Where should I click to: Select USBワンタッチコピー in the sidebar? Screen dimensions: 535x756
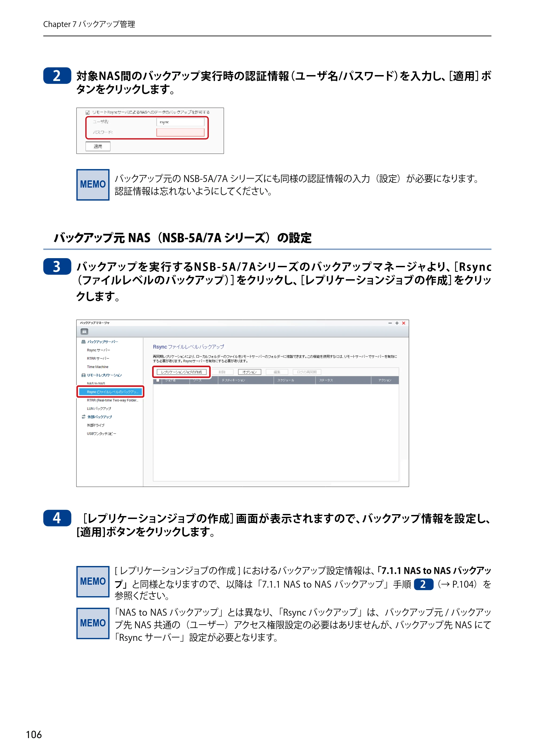click(x=102, y=434)
